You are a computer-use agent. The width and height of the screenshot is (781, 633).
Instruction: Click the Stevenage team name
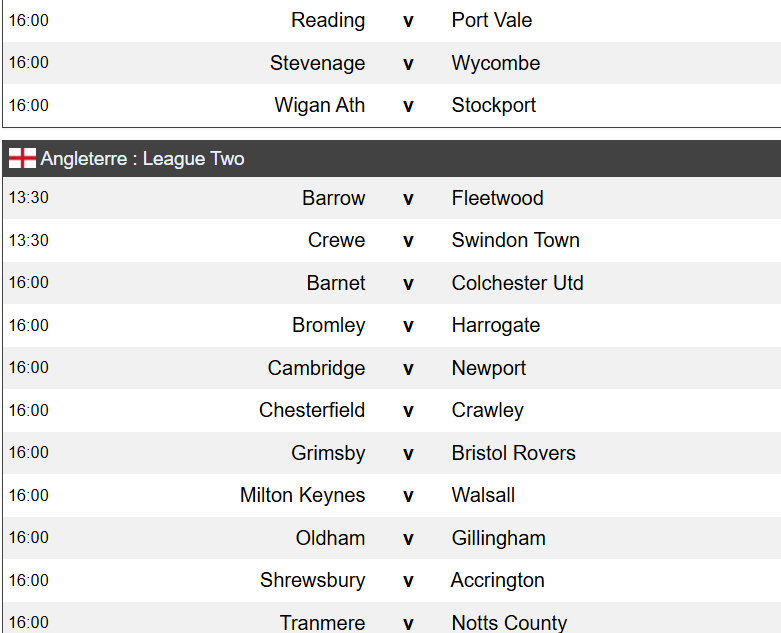[317, 63]
